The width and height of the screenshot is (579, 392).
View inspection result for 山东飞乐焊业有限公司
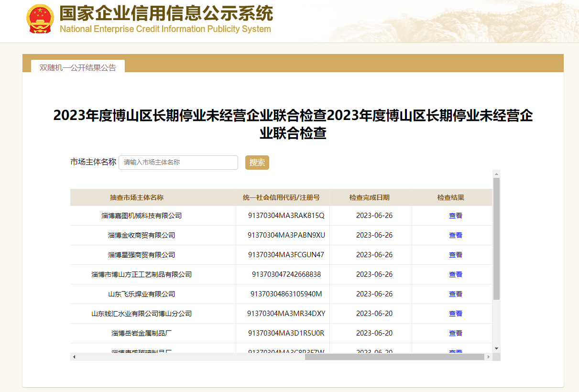(x=455, y=294)
